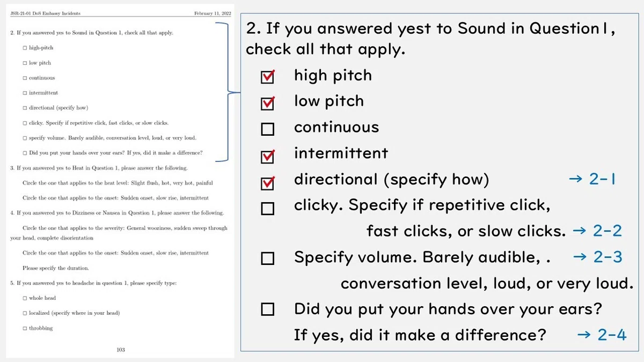The height and width of the screenshot is (362, 644).
Task: Click the question 2 heading in right panel
Action: coord(430,38)
